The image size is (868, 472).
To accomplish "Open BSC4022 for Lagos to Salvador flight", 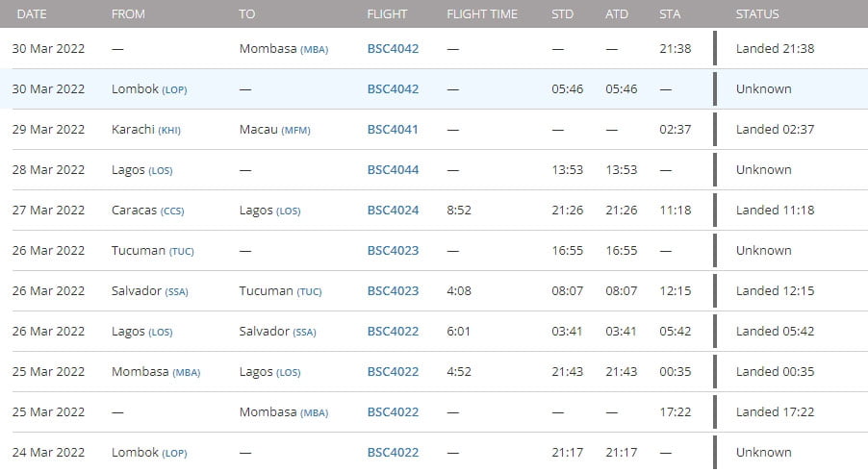I will (x=393, y=331).
